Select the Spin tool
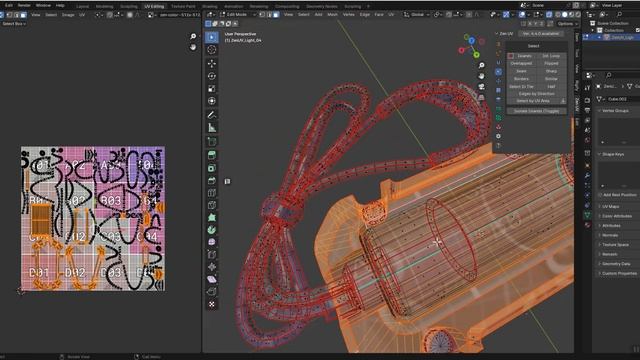Viewport: 640px width, 360px height. (211, 230)
